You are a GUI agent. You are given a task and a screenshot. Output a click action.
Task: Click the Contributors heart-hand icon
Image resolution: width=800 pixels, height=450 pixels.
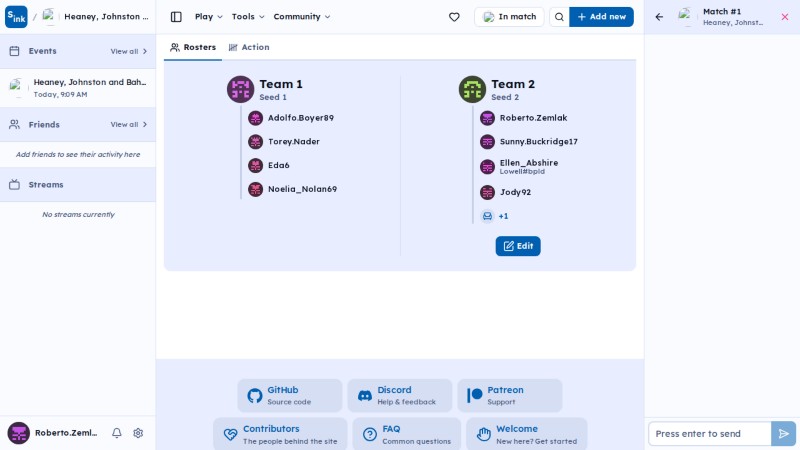pyautogui.click(x=231, y=434)
